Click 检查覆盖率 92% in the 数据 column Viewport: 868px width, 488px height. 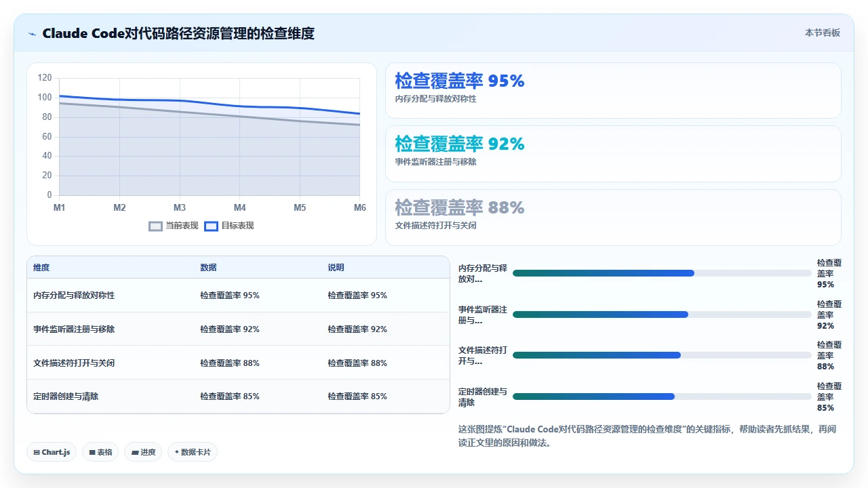click(230, 329)
